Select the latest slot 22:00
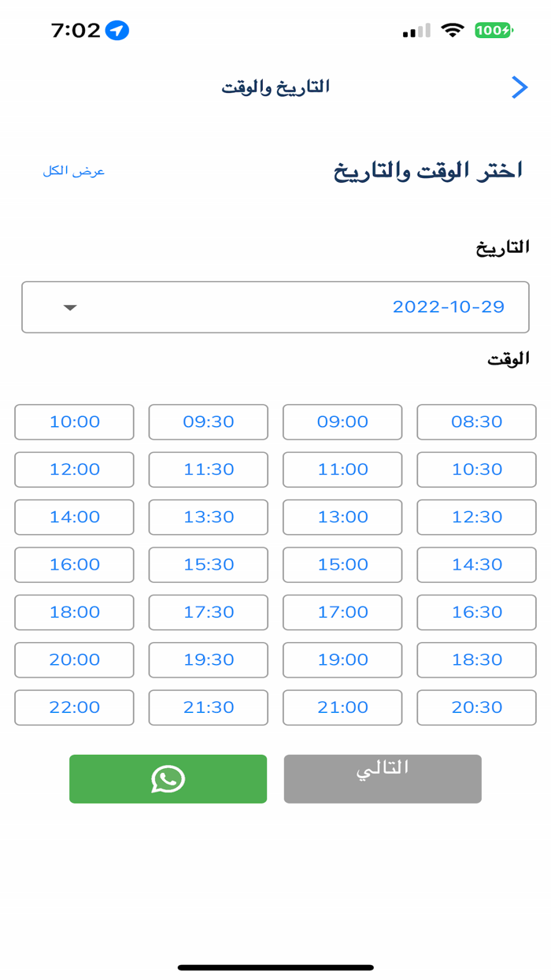551x980 pixels. pyautogui.click(x=74, y=707)
